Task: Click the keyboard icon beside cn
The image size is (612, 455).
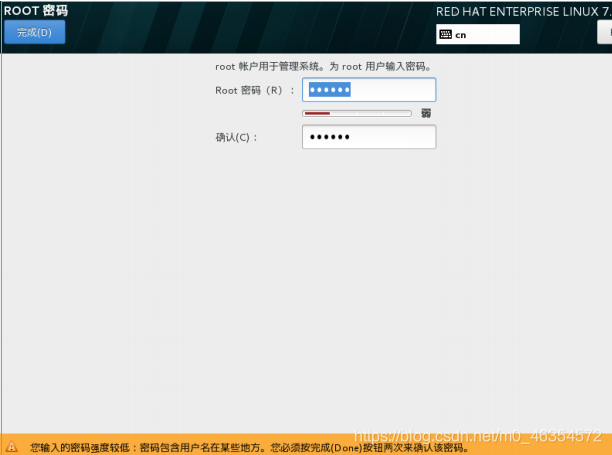Action: (x=445, y=34)
